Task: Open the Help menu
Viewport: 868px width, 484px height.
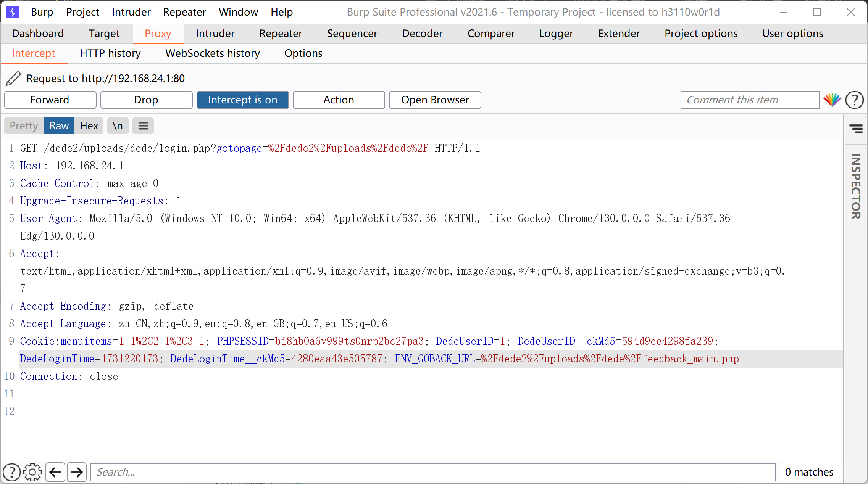Action: point(282,12)
